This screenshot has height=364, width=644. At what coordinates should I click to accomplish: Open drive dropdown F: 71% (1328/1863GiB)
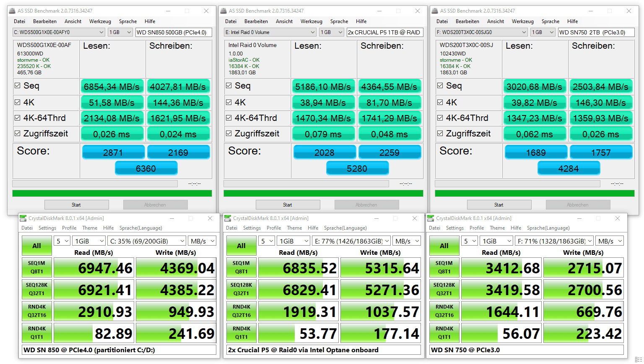pyautogui.click(x=554, y=241)
